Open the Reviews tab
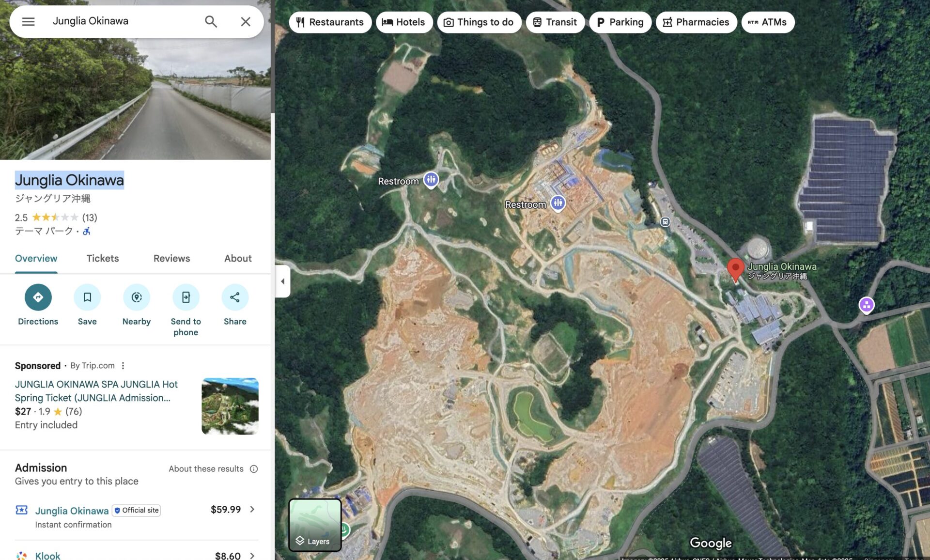Screen dimensions: 930x560 [x=171, y=259]
